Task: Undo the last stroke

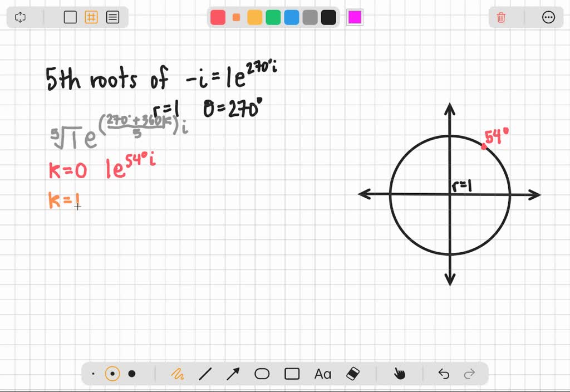Action: coord(443,374)
